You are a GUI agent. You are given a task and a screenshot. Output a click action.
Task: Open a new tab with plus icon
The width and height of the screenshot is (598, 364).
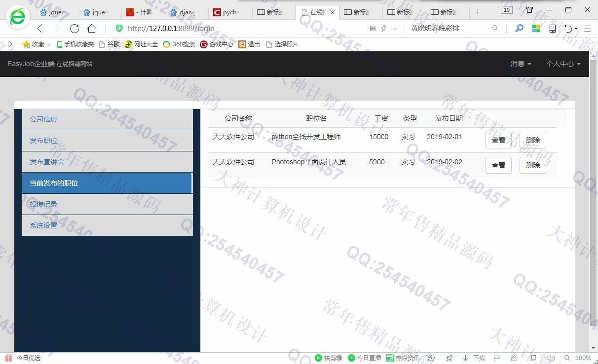coord(478,12)
